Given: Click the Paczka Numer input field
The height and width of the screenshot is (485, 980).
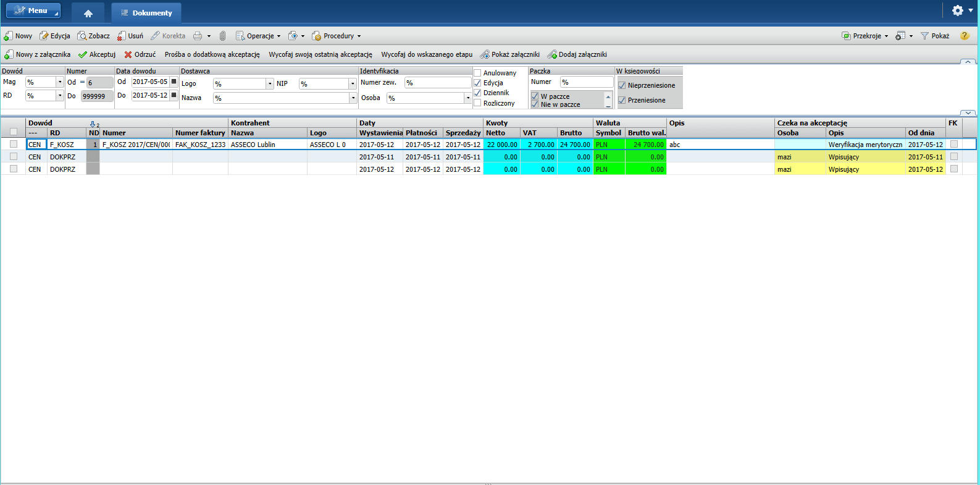Looking at the screenshot, I should 587,82.
